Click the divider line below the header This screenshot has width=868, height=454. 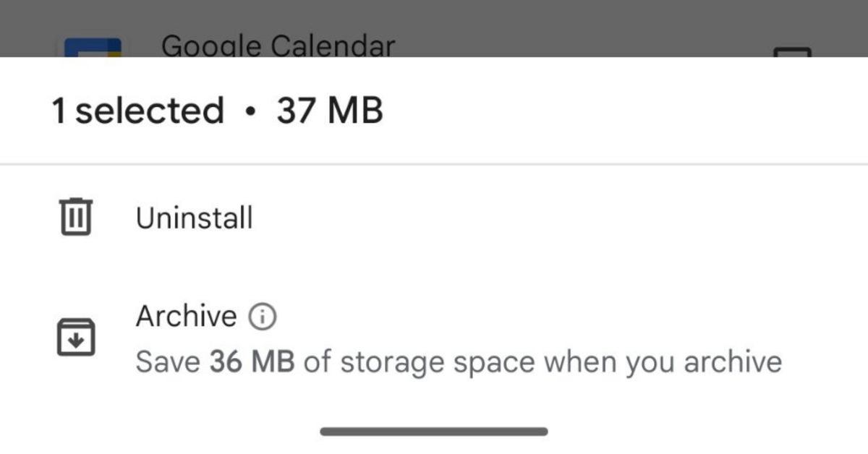(x=434, y=165)
